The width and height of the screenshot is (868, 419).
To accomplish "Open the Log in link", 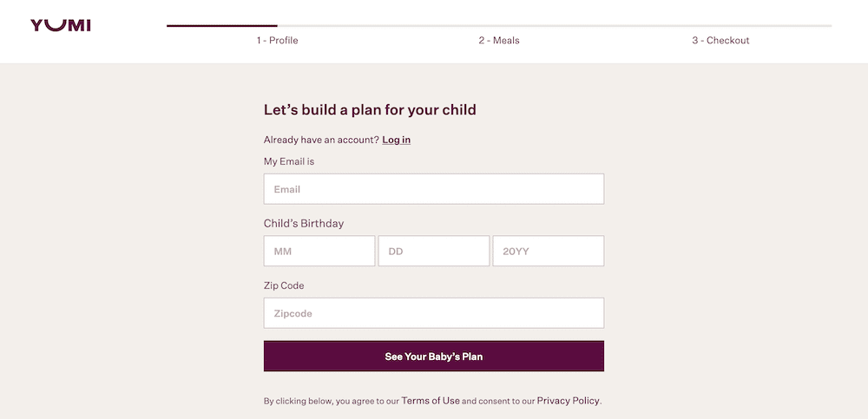I will [x=397, y=140].
